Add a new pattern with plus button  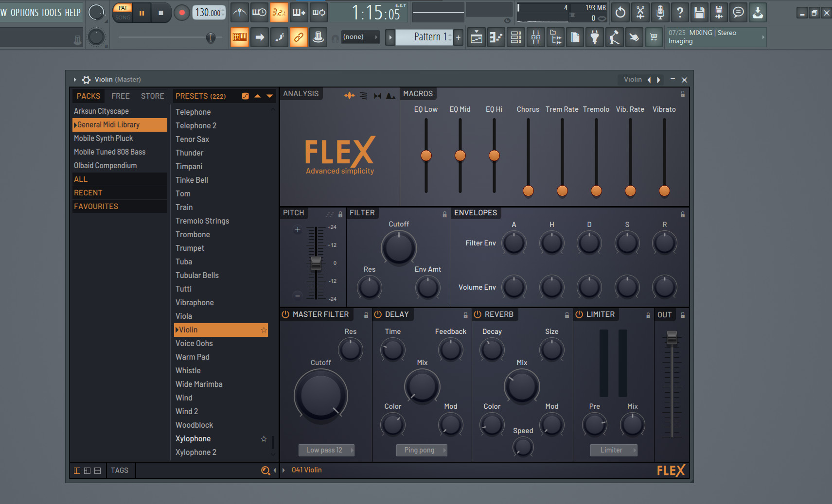point(458,37)
